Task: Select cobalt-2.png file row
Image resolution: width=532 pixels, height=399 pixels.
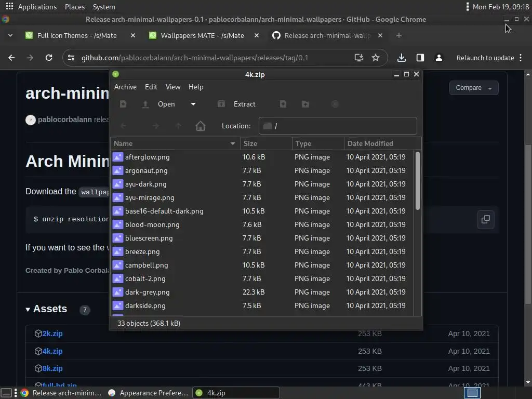Action: pos(262,278)
